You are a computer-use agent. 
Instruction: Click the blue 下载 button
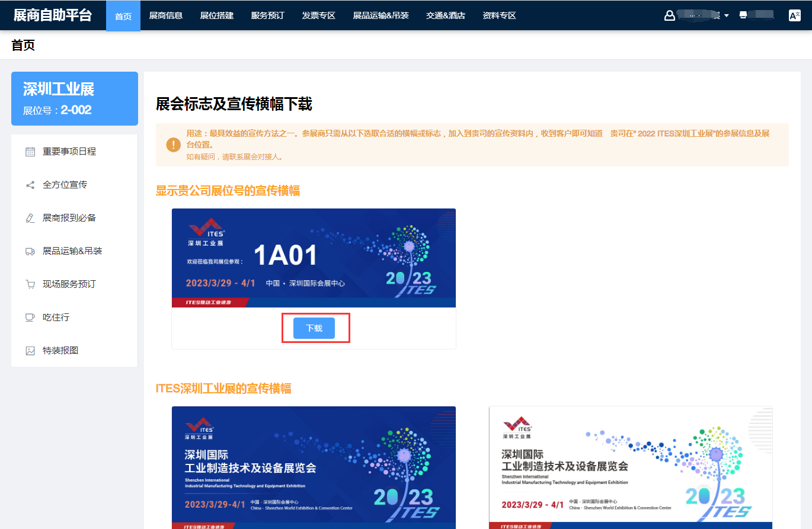pyautogui.click(x=314, y=328)
